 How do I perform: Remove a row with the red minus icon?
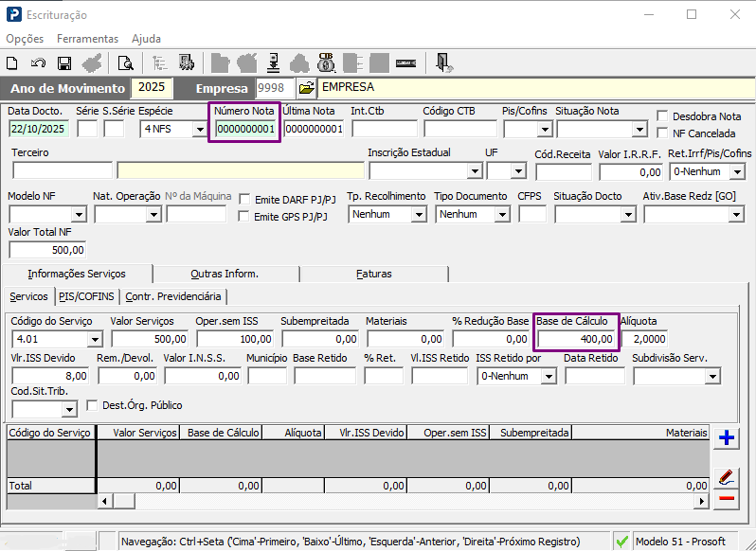click(727, 498)
